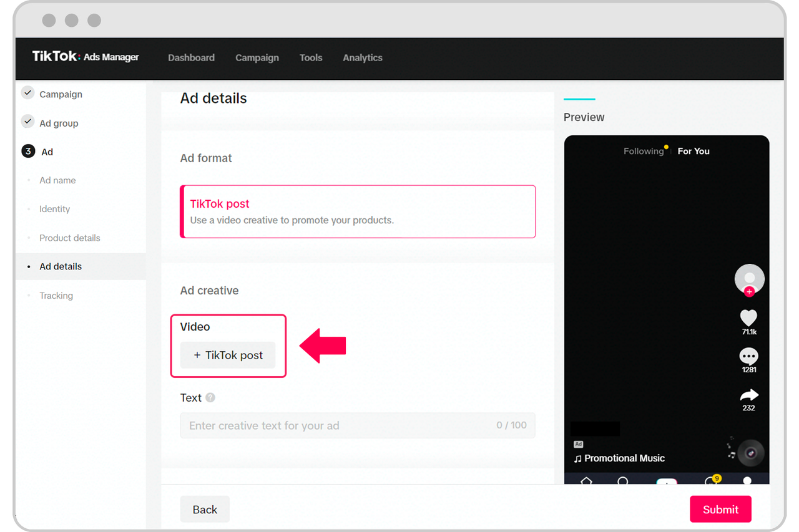Switch to the Following tab in preview
Viewport: 799px width, 532px height.
tap(643, 151)
